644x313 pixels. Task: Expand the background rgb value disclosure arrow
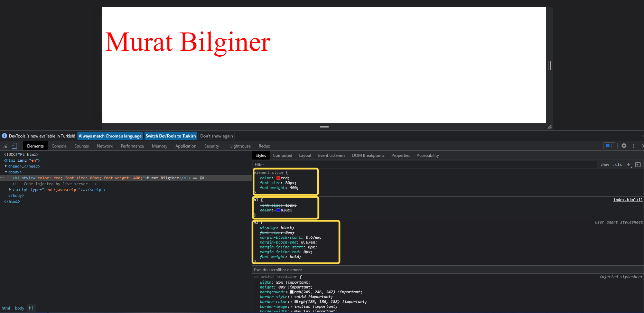click(287, 292)
